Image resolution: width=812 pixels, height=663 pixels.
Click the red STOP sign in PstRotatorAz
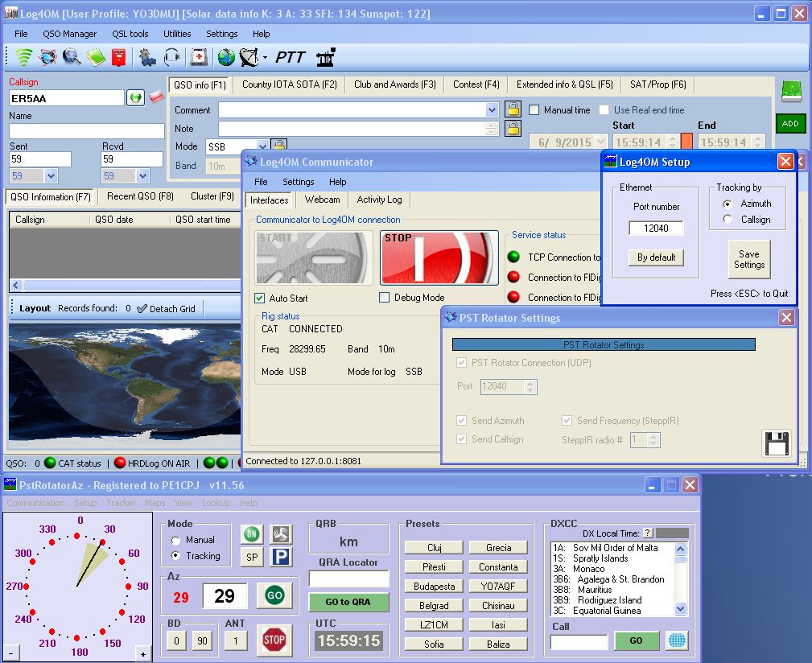[274, 640]
